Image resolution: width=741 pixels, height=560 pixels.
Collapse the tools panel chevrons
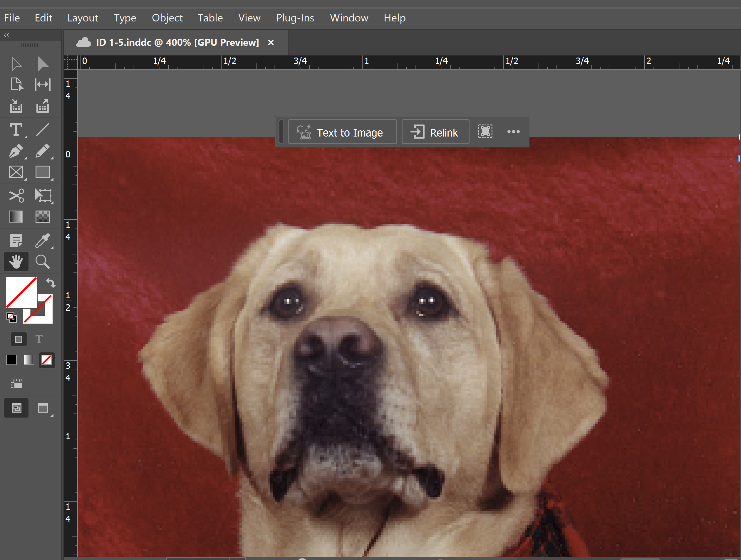click(x=6, y=35)
